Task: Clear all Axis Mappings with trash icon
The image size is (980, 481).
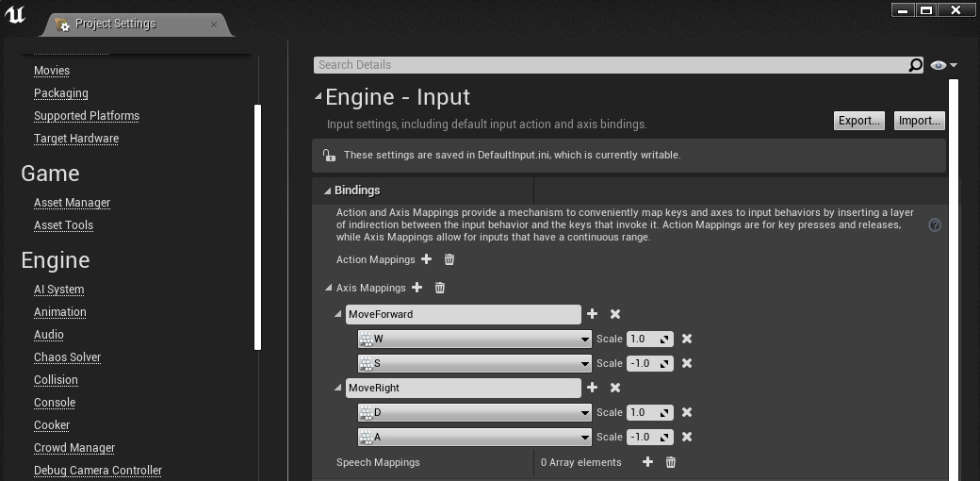Action: click(439, 288)
